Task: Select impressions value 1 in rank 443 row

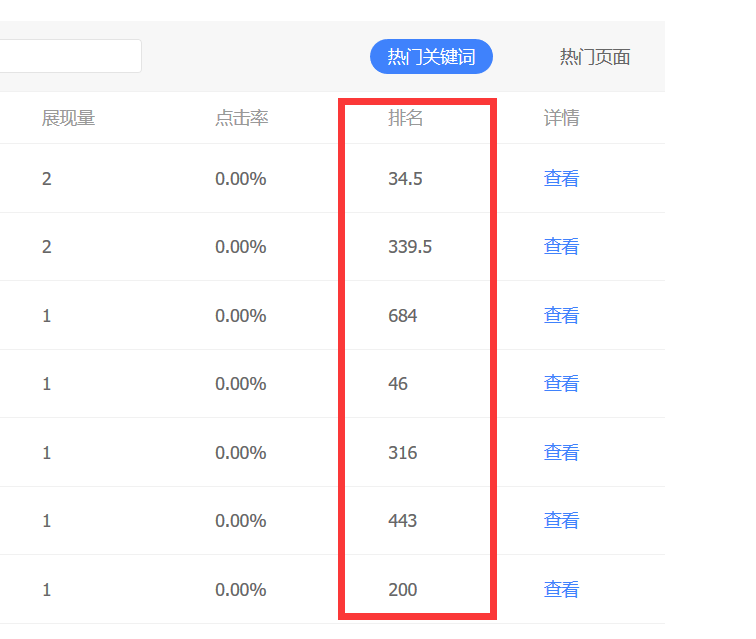Action: click(46, 521)
